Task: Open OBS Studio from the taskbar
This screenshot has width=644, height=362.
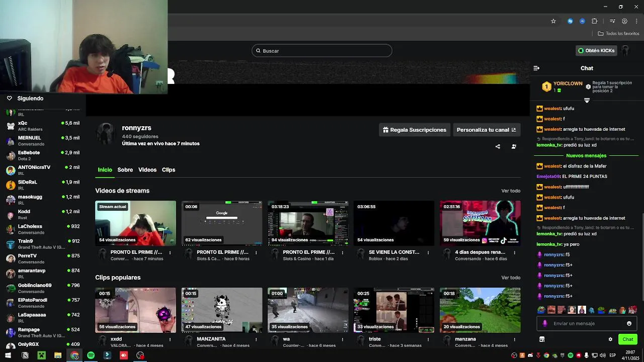Action: click(x=140, y=355)
